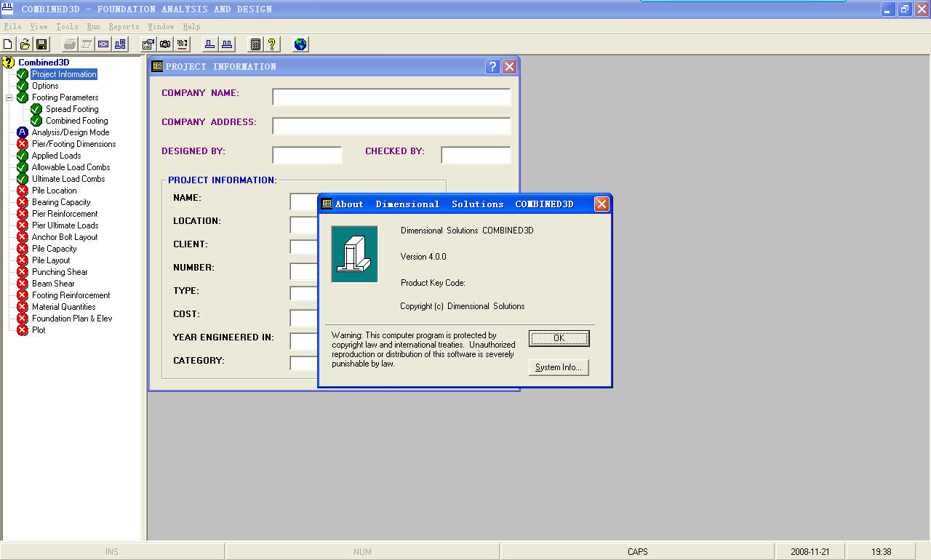The image size is (931, 560).
Task: Open the Help menu
Action: point(191,27)
